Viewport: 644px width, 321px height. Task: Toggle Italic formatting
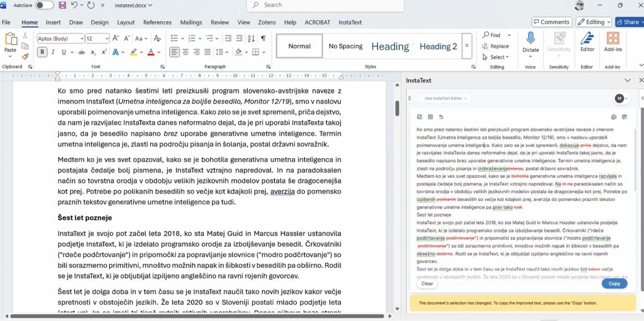[53, 52]
